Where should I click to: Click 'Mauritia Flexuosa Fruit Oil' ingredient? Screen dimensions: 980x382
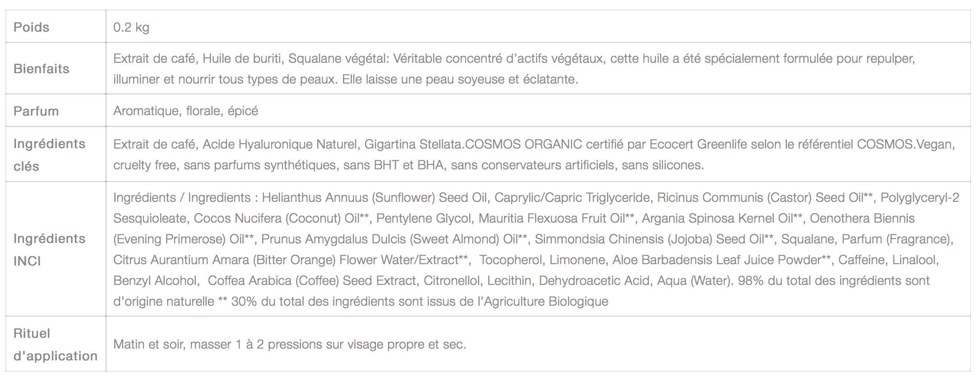[x=551, y=219]
